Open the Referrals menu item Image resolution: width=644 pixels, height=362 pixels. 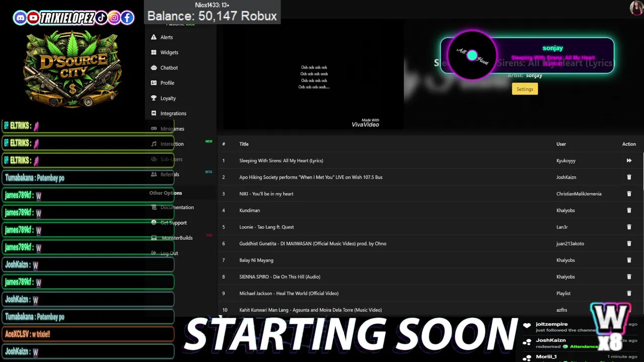(170, 174)
